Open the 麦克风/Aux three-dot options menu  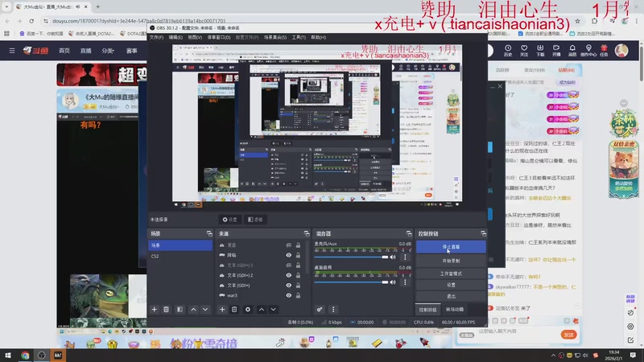405,257
